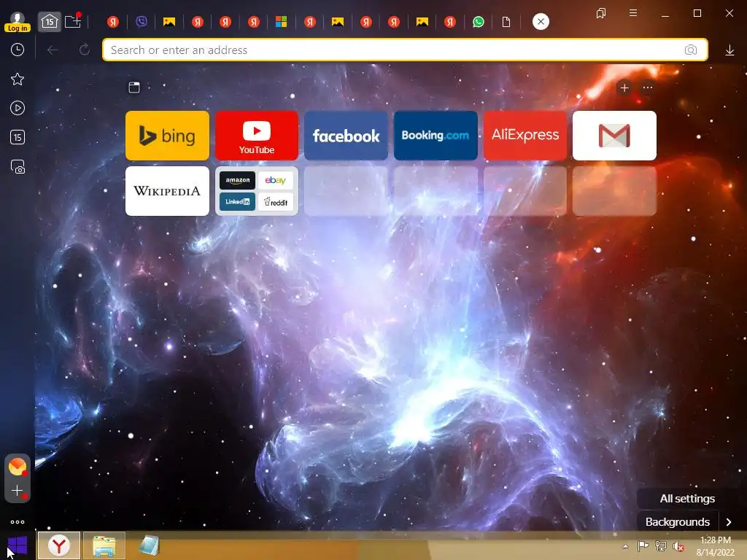747x560 pixels.
Task: Click the home tableau icon with 15
Action: click(50, 21)
